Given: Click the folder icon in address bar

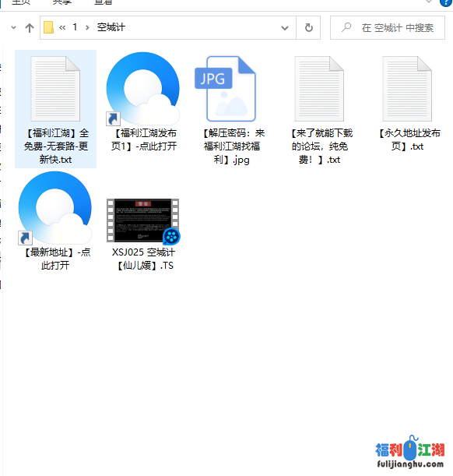Looking at the screenshot, I should pyautogui.click(x=48, y=27).
